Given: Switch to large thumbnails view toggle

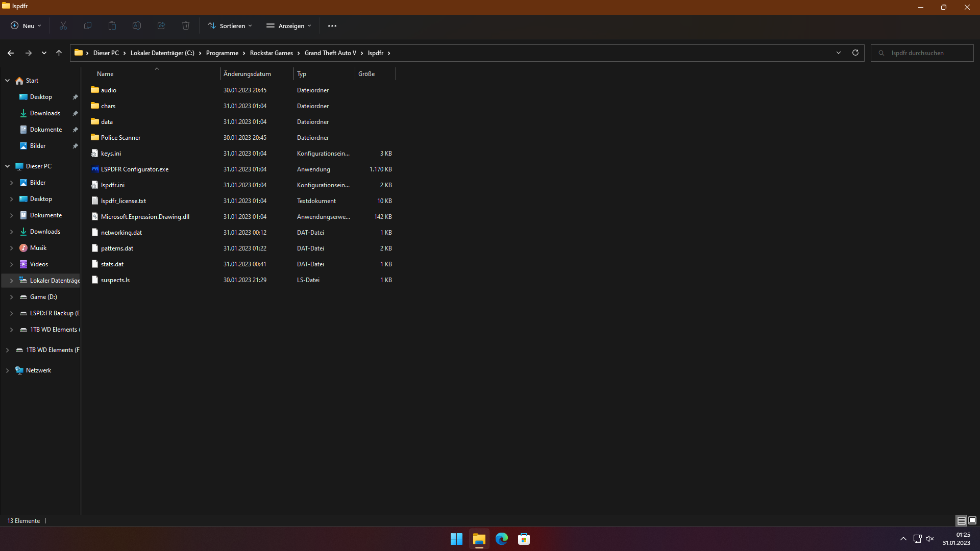Looking at the screenshot, I should [x=972, y=520].
